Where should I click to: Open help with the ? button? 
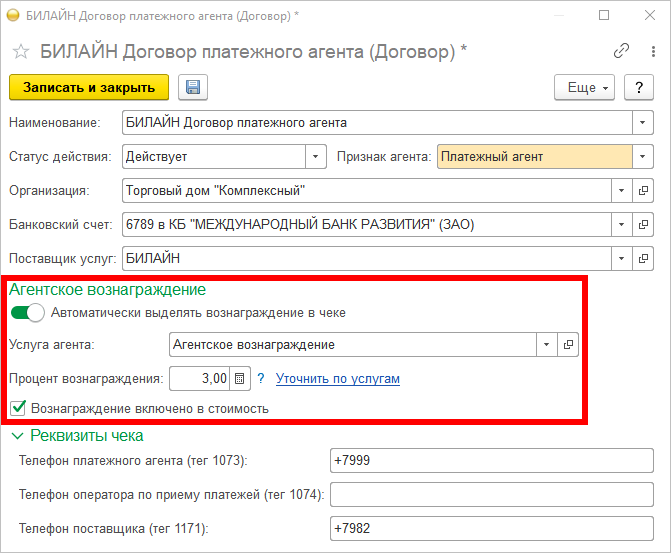[x=638, y=87]
